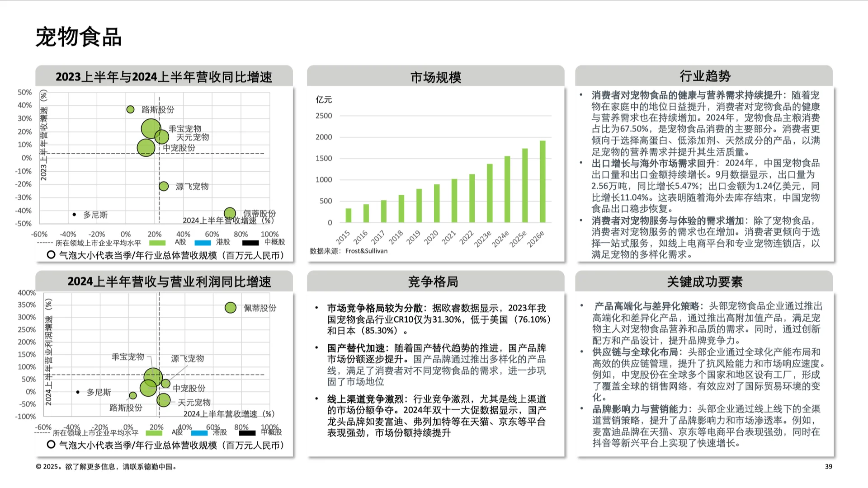Click the 市场规模 panel header
The width and height of the screenshot is (868, 488).
(x=436, y=76)
